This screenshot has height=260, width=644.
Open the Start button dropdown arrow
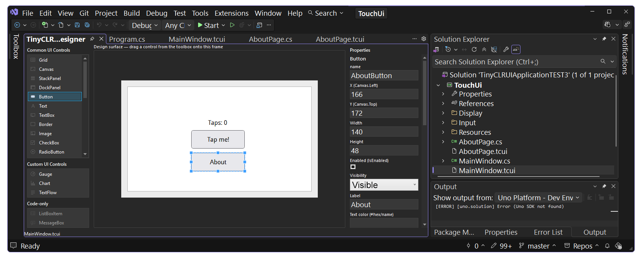[223, 25]
